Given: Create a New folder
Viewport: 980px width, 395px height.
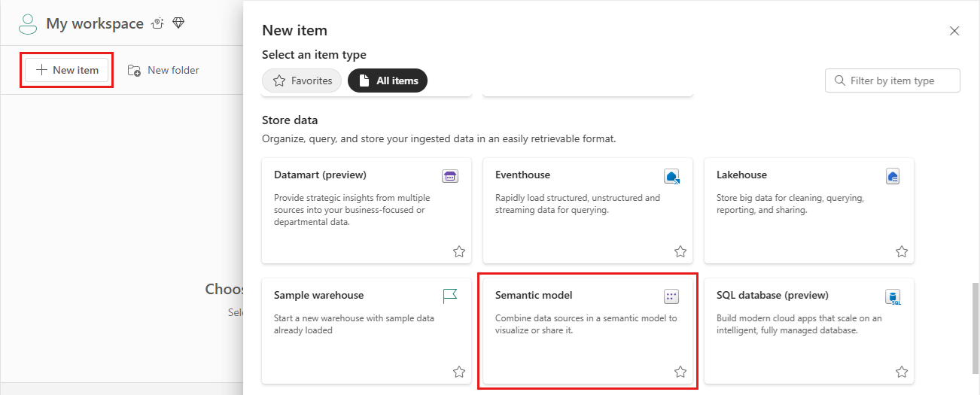Looking at the screenshot, I should pyautogui.click(x=163, y=70).
